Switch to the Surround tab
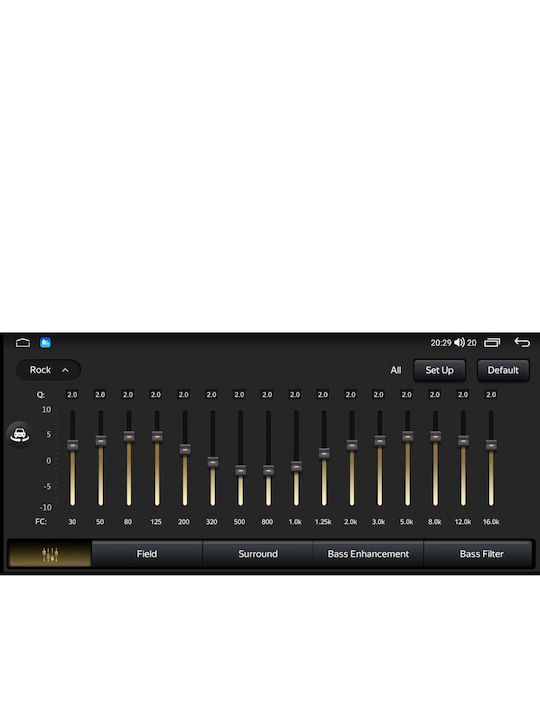540x720 pixels. pos(258,554)
